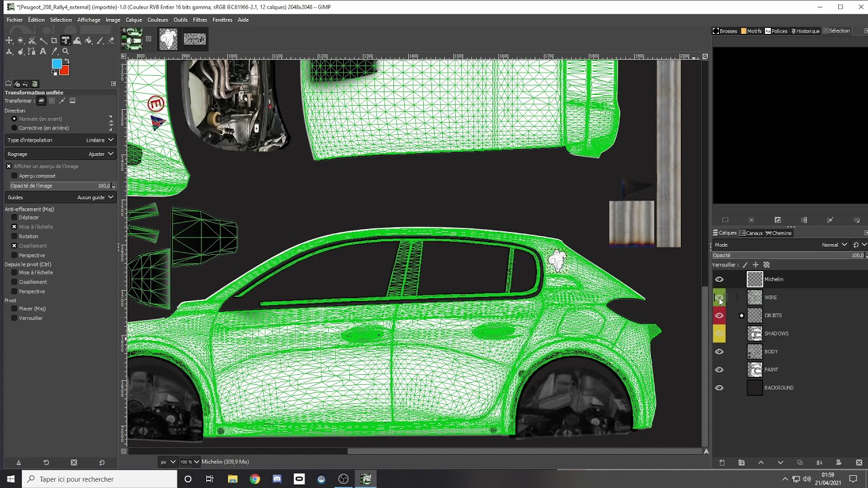Lock pixels of the layer

745,265
